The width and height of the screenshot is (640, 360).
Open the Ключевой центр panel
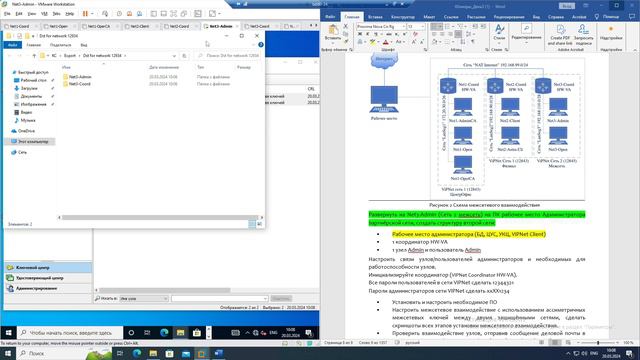[x=48, y=267]
